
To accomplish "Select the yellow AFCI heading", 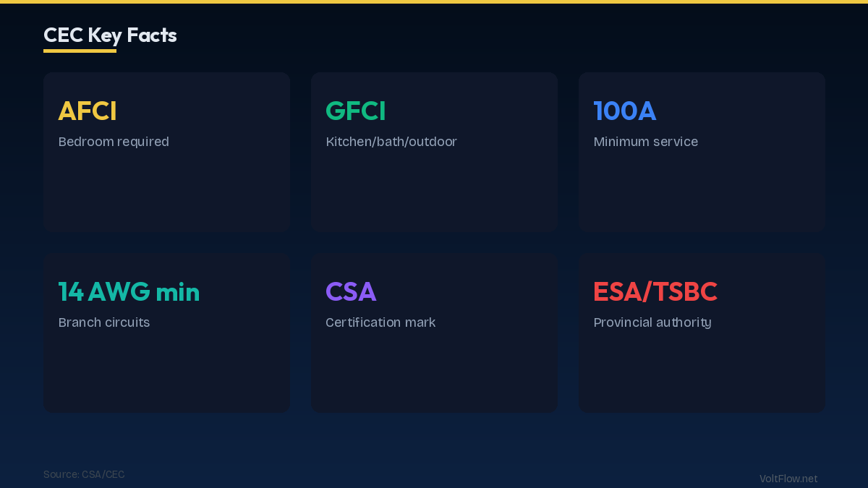I will (x=88, y=111).
